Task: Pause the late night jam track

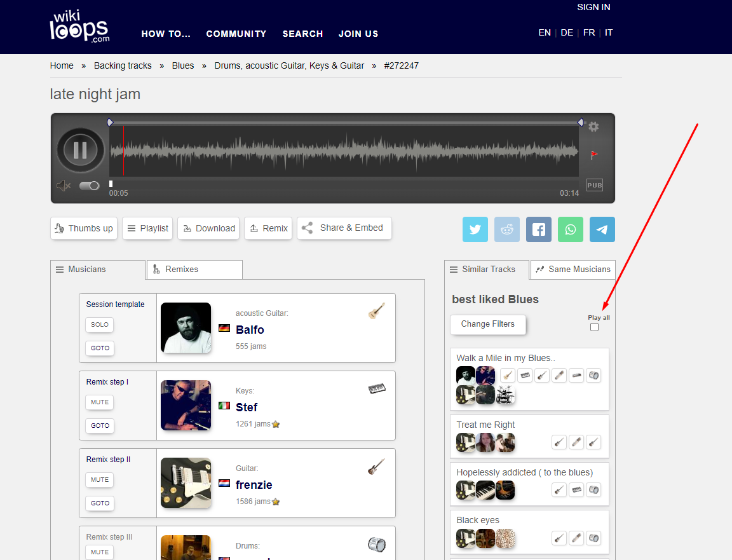Action: coord(80,151)
